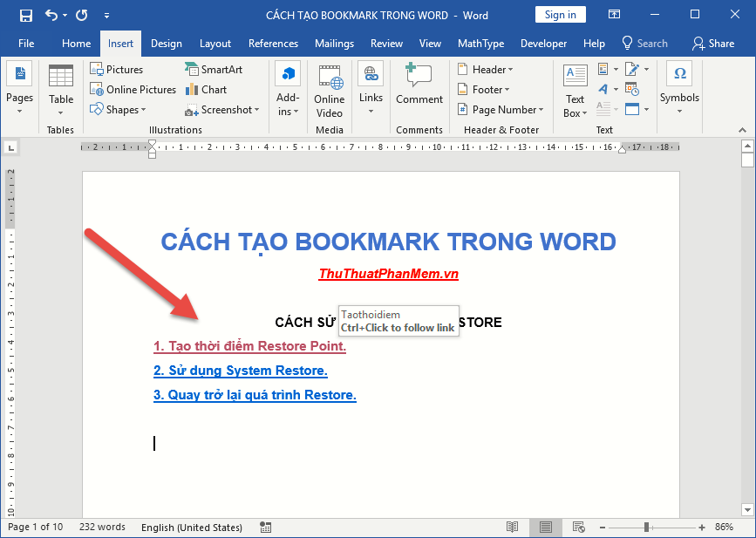Click the Sign in button
Viewport: 756px width, 538px height.
tap(560, 14)
